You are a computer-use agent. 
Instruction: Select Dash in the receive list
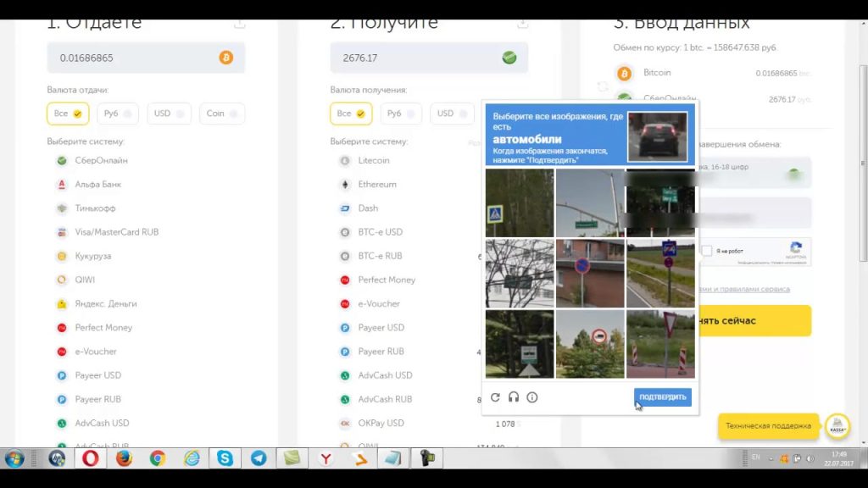click(x=368, y=208)
